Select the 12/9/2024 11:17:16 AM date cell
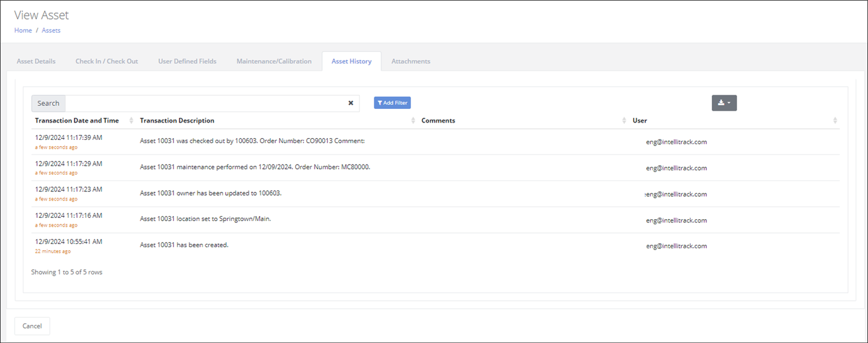 [x=69, y=215]
